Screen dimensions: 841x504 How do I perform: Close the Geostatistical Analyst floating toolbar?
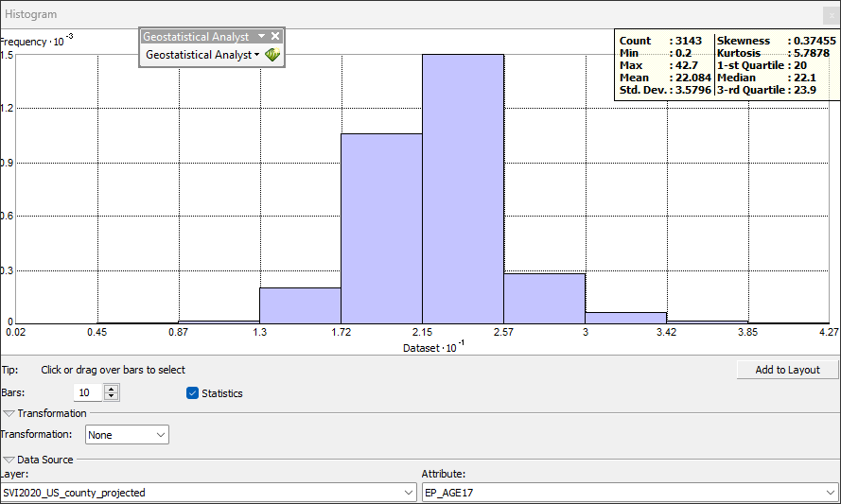coord(275,36)
